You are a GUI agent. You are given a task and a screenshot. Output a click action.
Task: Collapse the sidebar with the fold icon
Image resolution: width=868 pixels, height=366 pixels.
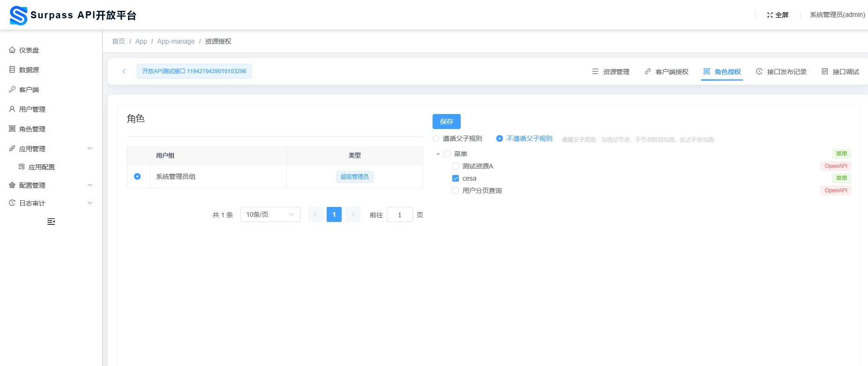tap(51, 221)
